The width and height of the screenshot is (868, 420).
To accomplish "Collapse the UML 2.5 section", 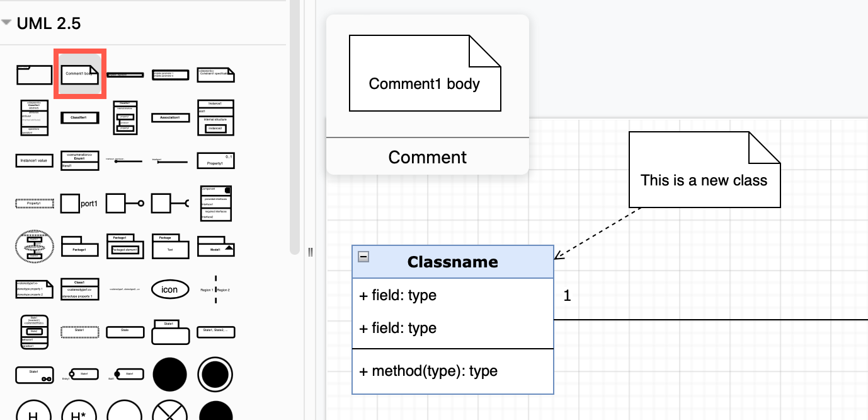I will [8, 22].
